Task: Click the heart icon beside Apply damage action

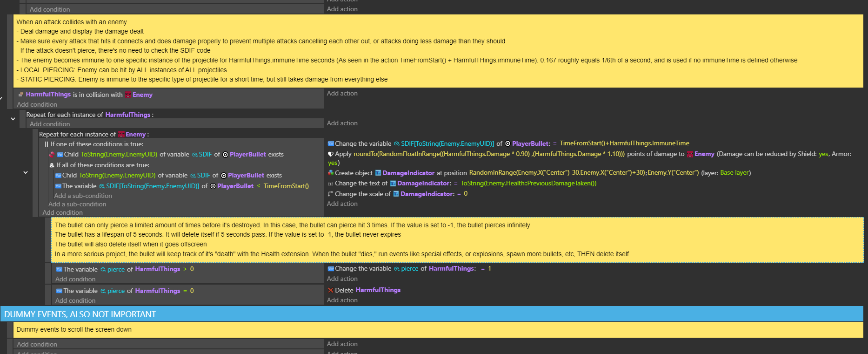Action: point(331,154)
